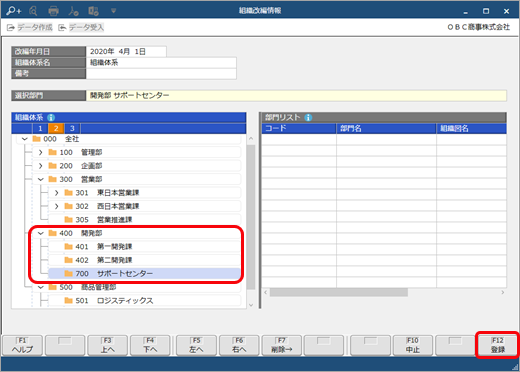Select the 100 管理部 tree row
The width and height of the screenshot is (520, 372).
coord(137,152)
